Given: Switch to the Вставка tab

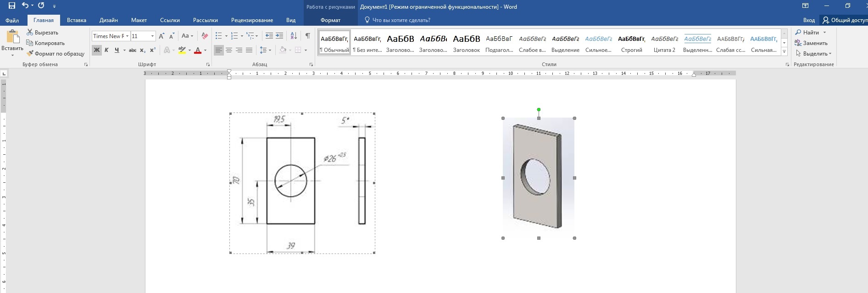Looking at the screenshot, I should (x=77, y=20).
